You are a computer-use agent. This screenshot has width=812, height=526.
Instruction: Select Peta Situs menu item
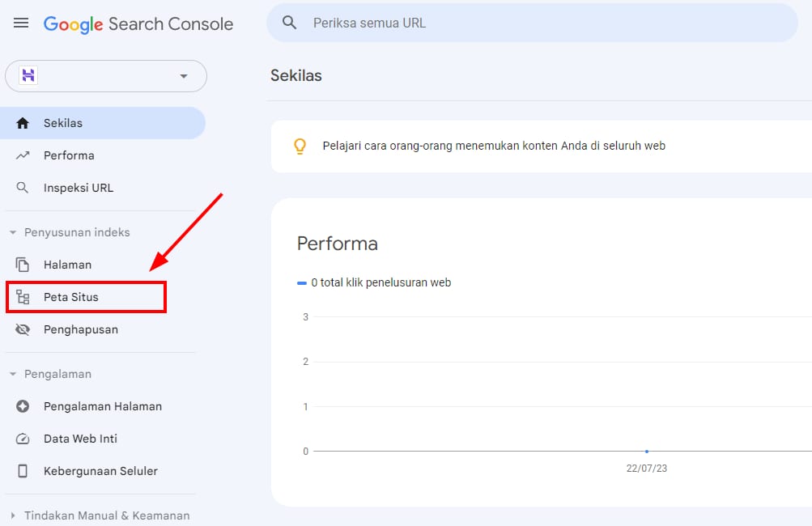click(71, 297)
